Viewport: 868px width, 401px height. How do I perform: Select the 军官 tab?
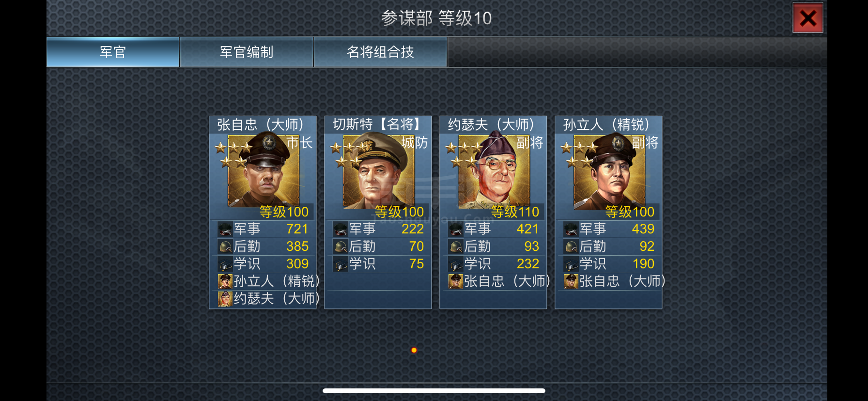(x=113, y=52)
